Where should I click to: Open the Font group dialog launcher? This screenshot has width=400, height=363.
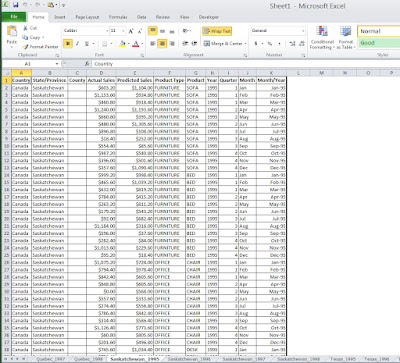pyautogui.click(x=142, y=55)
